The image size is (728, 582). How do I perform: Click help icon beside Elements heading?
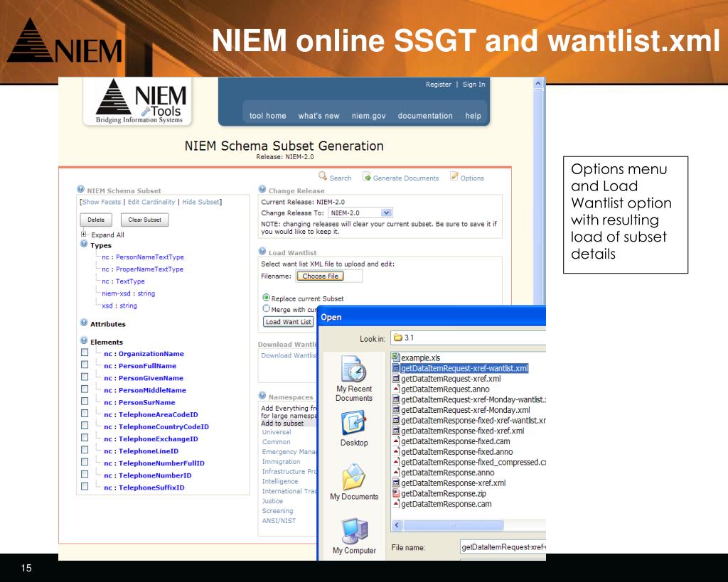point(84,340)
